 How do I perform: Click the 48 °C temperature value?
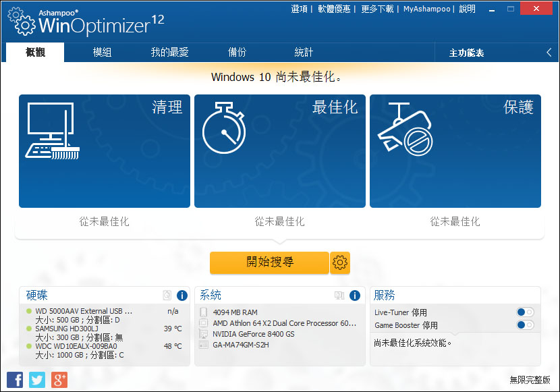(x=173, y=346)
